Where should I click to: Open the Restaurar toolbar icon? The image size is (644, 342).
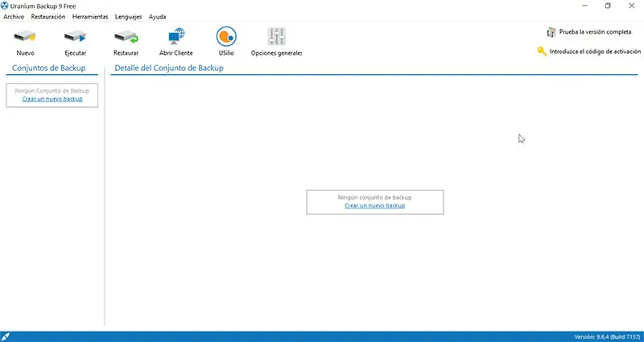[126, 37]
